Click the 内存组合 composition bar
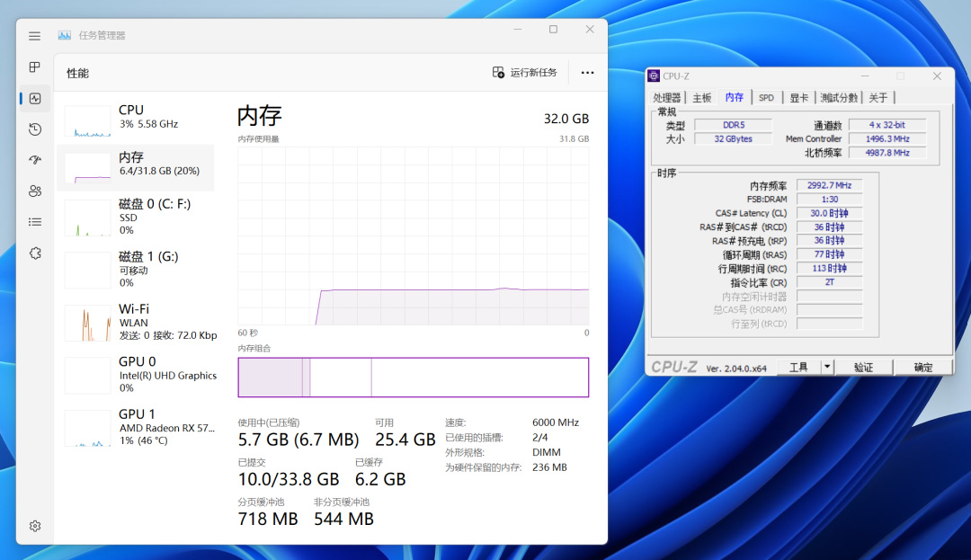Viewport: 971px width, 560px height. (x=413, y=378)
